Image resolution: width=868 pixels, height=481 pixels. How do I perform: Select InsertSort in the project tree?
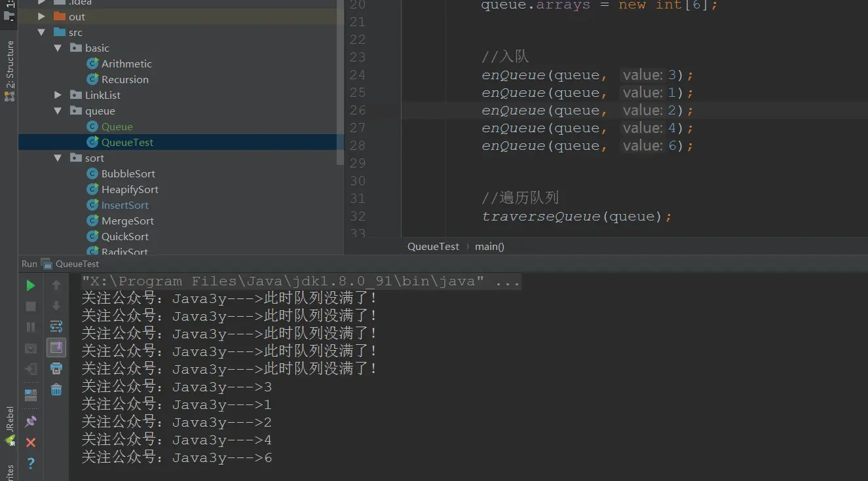pyautogui.click(x=125, y=205)
